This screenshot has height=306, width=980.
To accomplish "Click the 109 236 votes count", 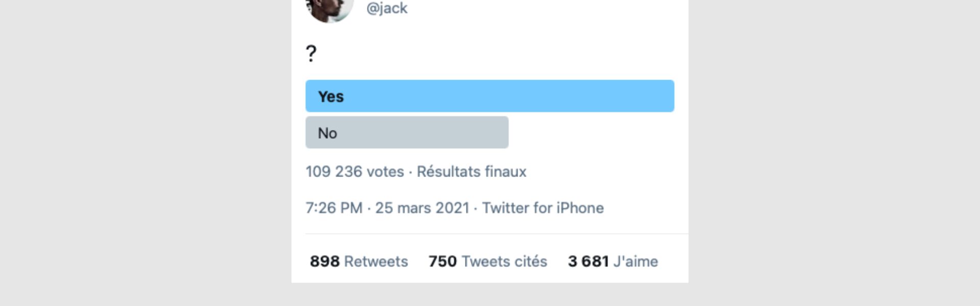I will (355, 171).
